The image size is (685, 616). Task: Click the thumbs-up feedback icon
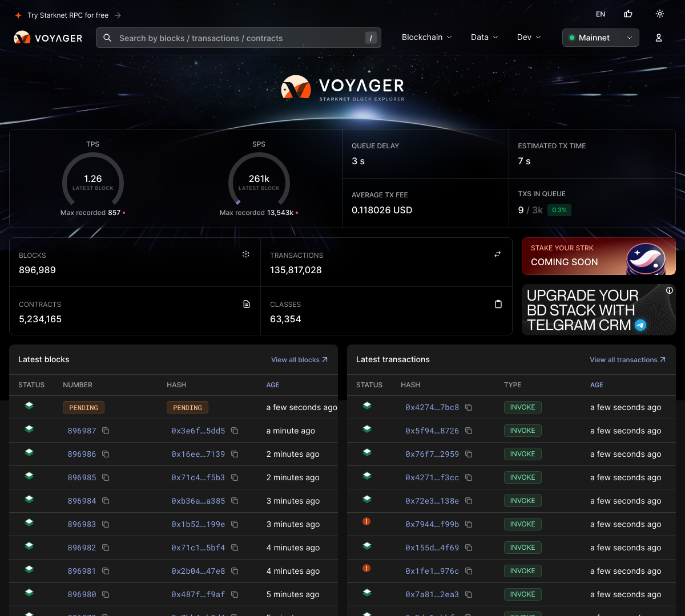click(628, 14)
